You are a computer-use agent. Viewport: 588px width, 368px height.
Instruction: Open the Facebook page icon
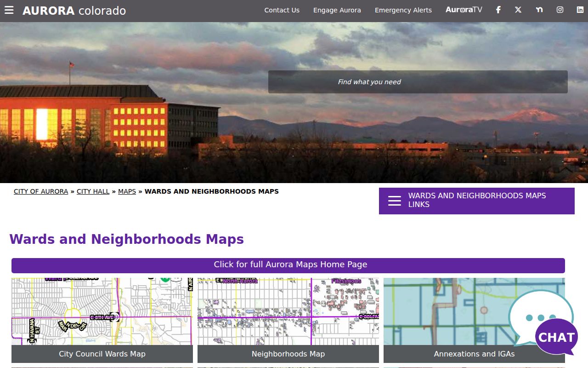point(498,10)
